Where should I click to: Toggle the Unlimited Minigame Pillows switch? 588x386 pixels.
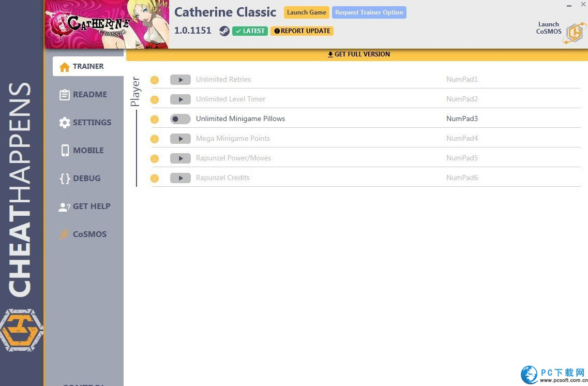[180, 119]
